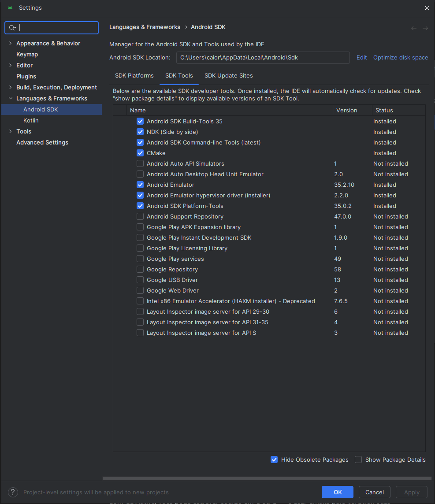The width and height of the screenshot is (435, 504).
Task: Click the Android SDK Location field
Action: click(263, 58)
